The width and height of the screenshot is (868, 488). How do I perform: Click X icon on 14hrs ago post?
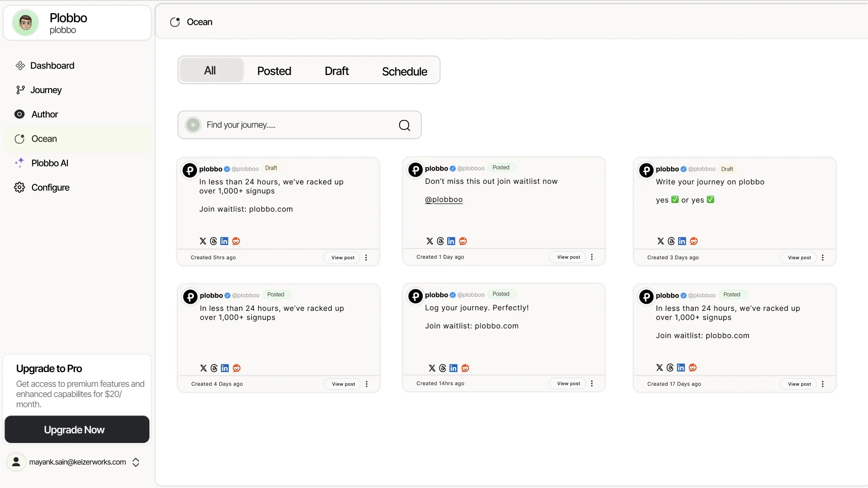(x=432, y=368)
